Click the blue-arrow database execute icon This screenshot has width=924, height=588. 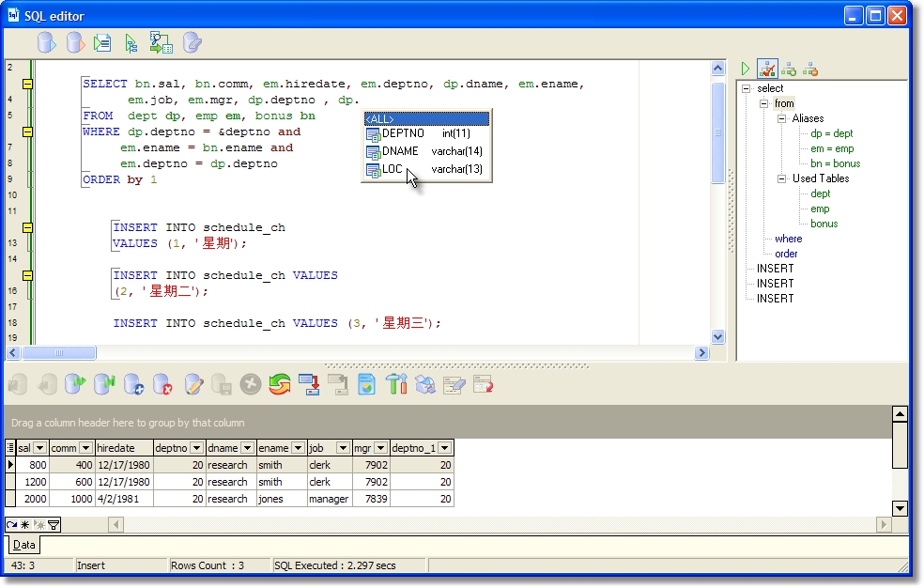pyautogui.click(x=47, y=43)
